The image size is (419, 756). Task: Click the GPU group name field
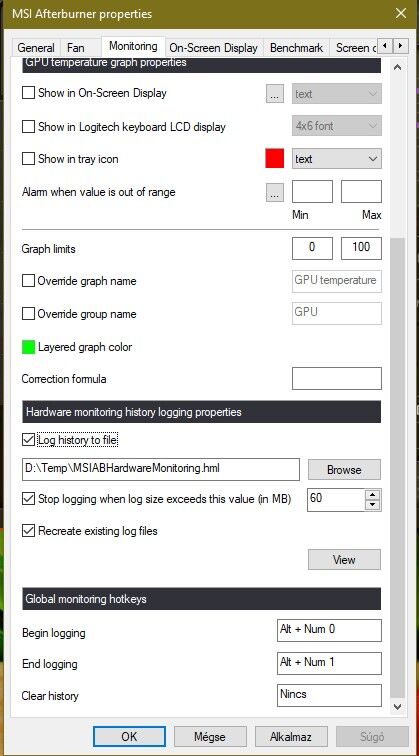[337, 313]
